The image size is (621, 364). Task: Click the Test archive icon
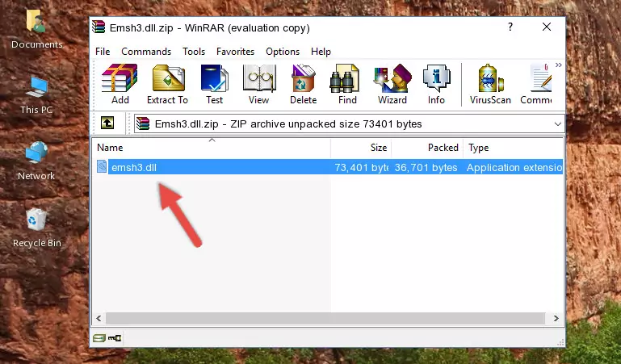tap(214, 84)
